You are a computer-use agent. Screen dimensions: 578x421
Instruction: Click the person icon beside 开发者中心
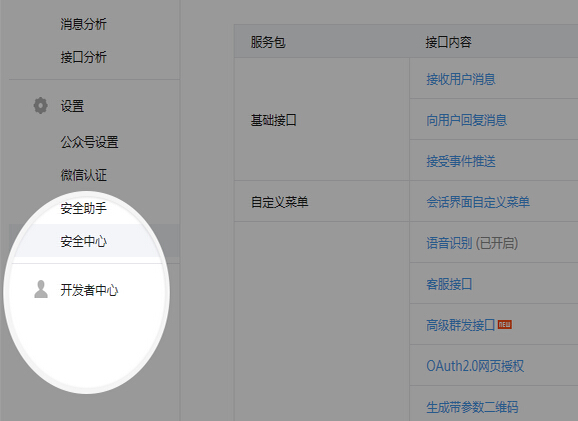click(x=41, y=289)
